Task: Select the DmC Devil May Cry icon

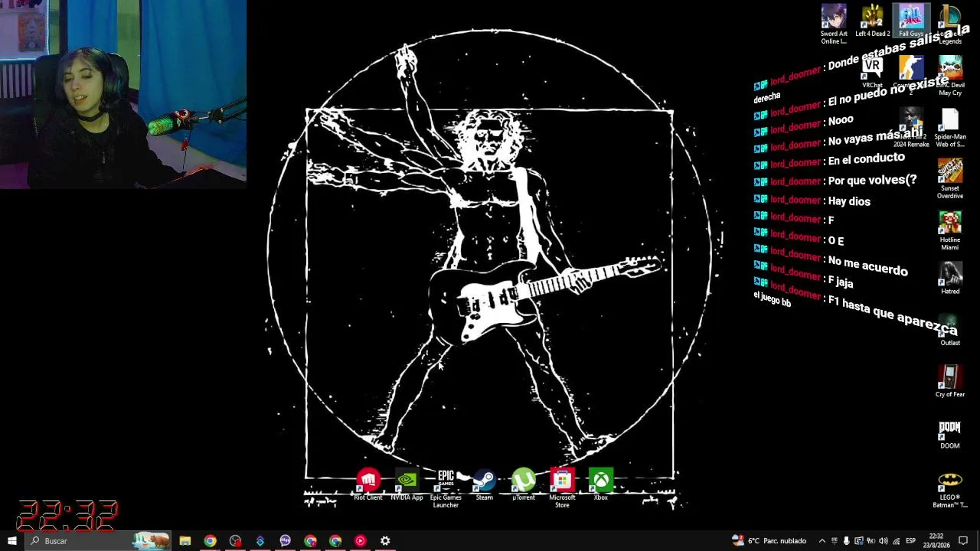Action: (950, 76)
